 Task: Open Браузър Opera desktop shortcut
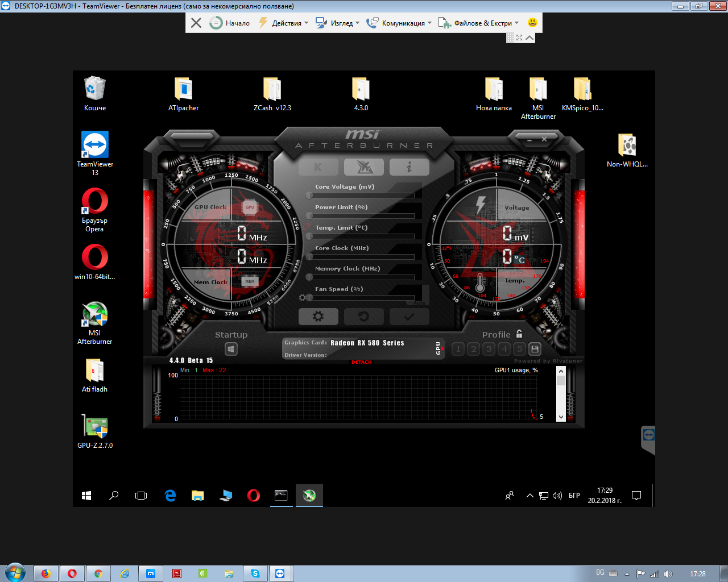coord(94,210)
